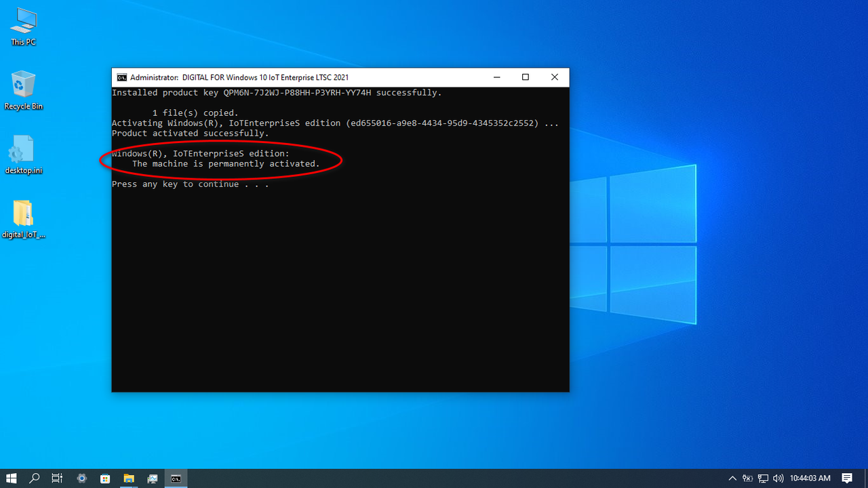868x488 pixels.
Task: Click '1 file(s) copied.' line
Action: [x=195, y=113]
